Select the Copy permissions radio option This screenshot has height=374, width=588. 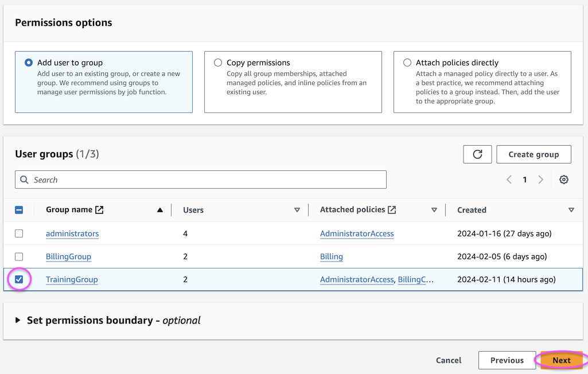218,63
